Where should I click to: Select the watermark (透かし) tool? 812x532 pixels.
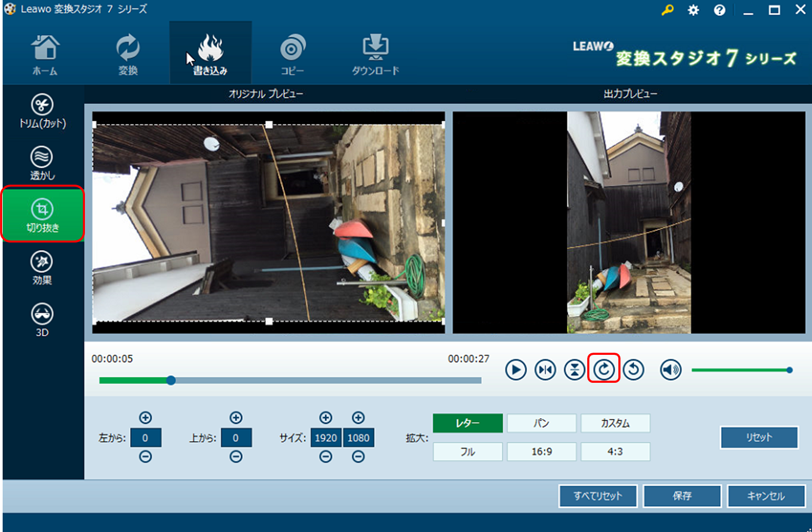point(42,163)
